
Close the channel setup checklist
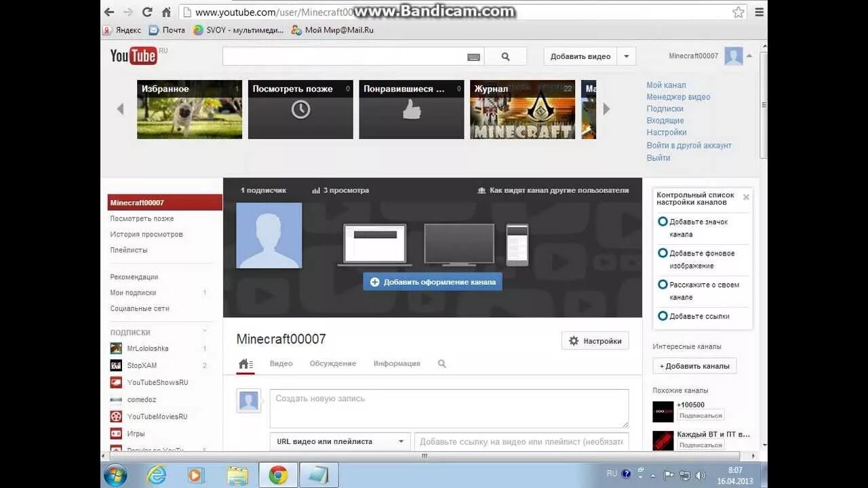pyautogui.click(x=746, y=197)
